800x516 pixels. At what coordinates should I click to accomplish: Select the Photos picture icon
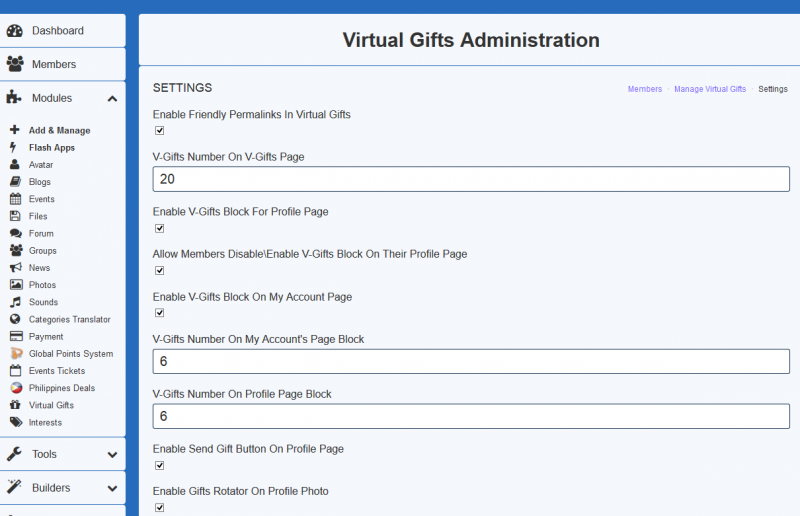pos(16,285)
